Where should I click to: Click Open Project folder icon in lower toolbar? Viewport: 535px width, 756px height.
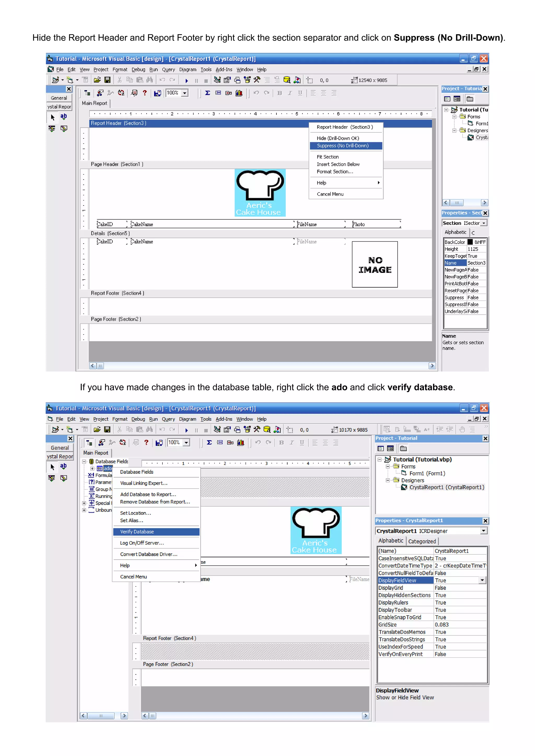[x=97, y=429]
